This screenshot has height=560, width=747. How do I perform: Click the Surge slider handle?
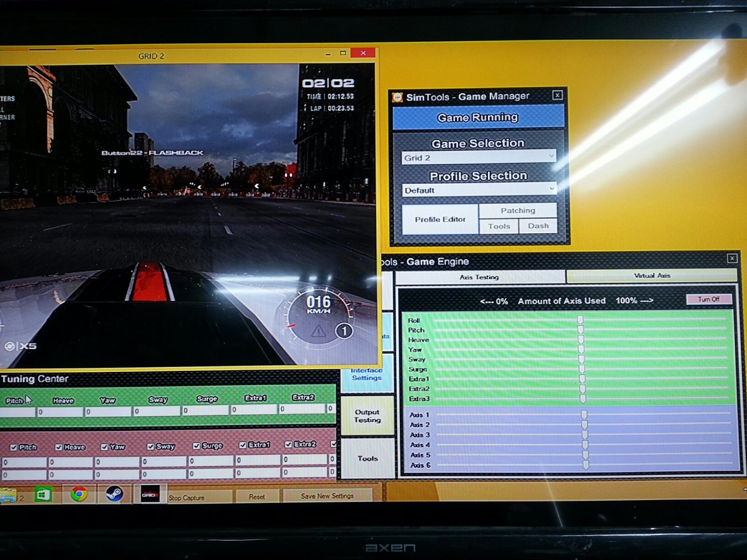click(x=582, y=369)
